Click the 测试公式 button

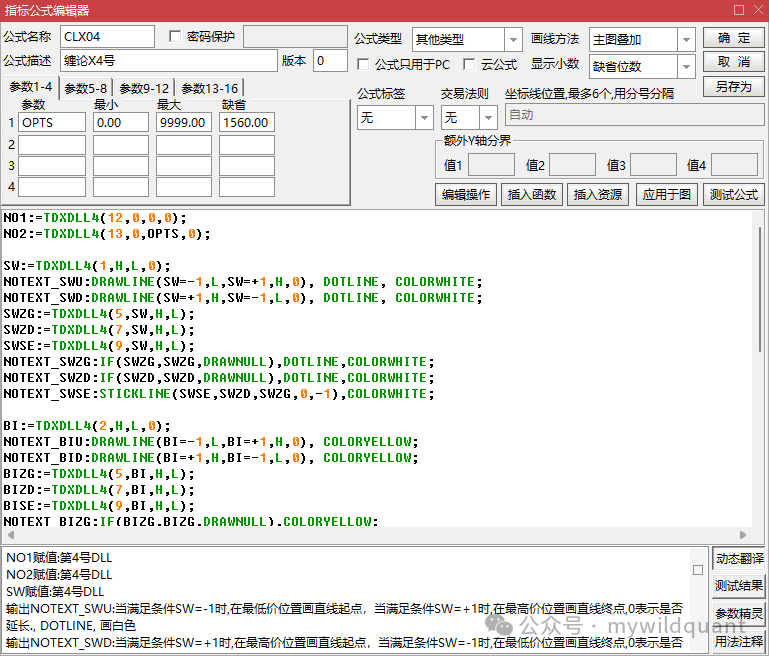click(734, 195)
